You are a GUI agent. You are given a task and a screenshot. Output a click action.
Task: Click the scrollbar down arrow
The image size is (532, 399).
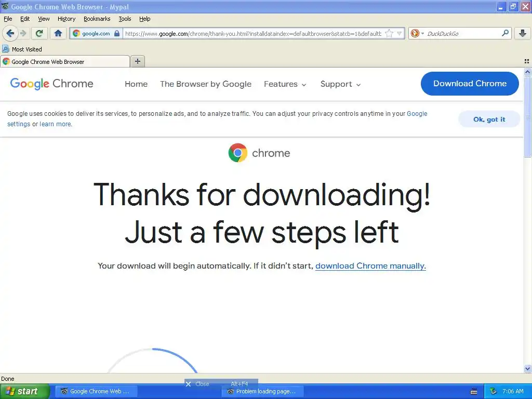point(527,368)
